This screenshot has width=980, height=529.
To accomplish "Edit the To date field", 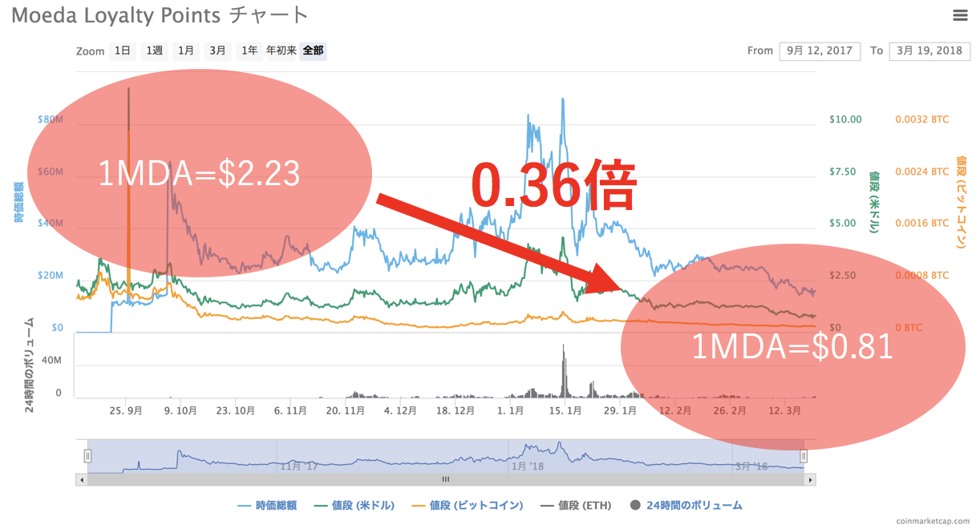I will coord(929,50).
